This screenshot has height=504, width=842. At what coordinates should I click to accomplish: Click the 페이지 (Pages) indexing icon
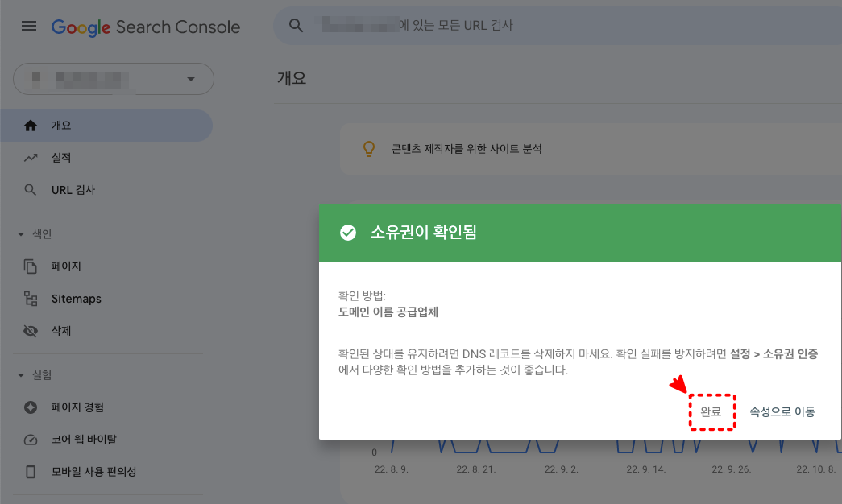[31, 266]
